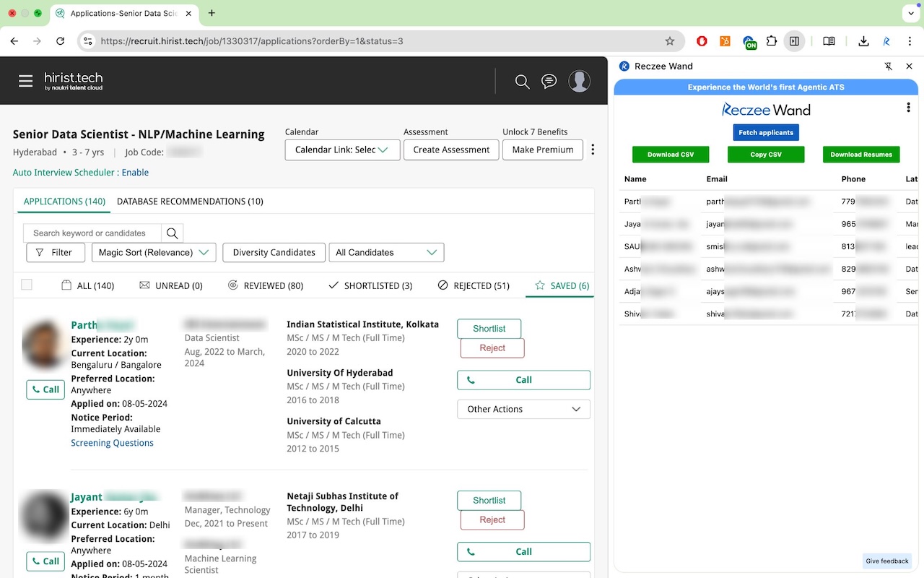924x578 pixels.
Task: Select the UNREAD (0) filter tab
Action: click(171, 285)
